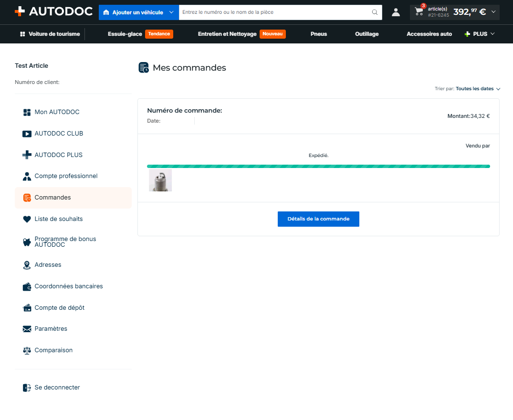Click the wallet icon for Coordonnées bancaires
The image size is (513, 420).
coord(27,286)
